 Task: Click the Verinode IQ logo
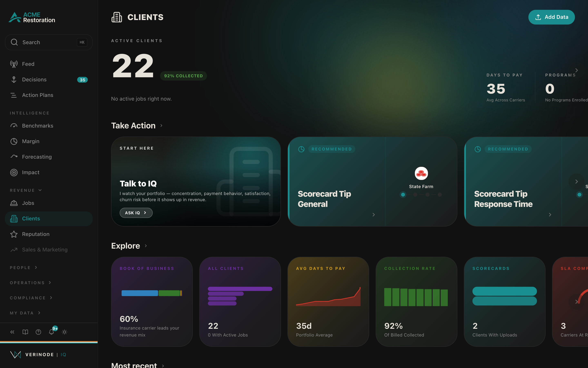point(38,355)
